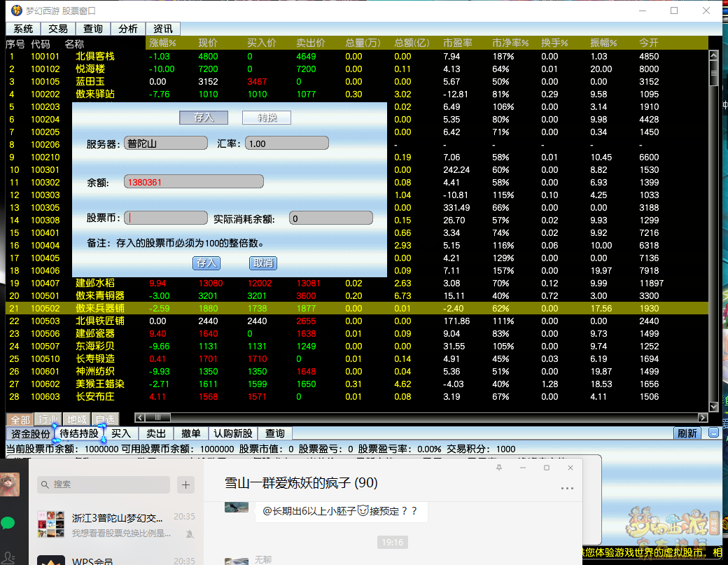Select the 长寿锻造 stock row

pyautogui.click(x=356, y=359)
